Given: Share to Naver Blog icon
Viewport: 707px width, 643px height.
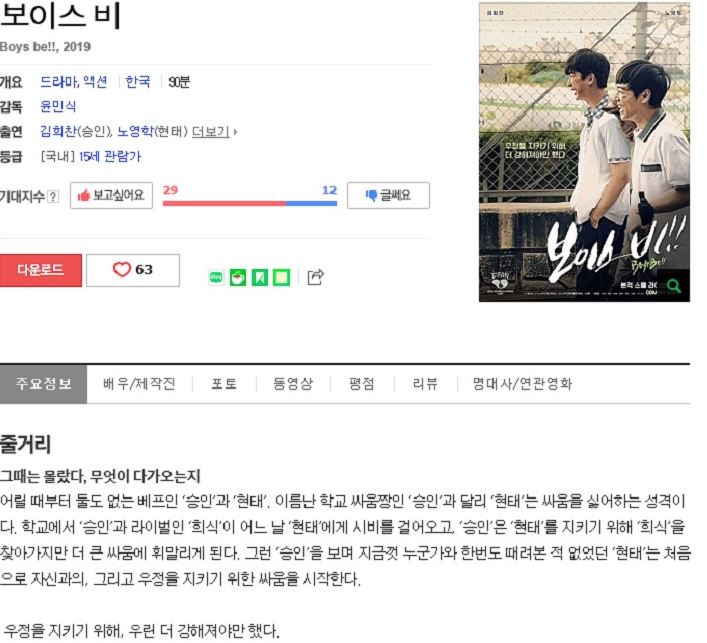Looking at the screenshot, I should tap(216, 277).
